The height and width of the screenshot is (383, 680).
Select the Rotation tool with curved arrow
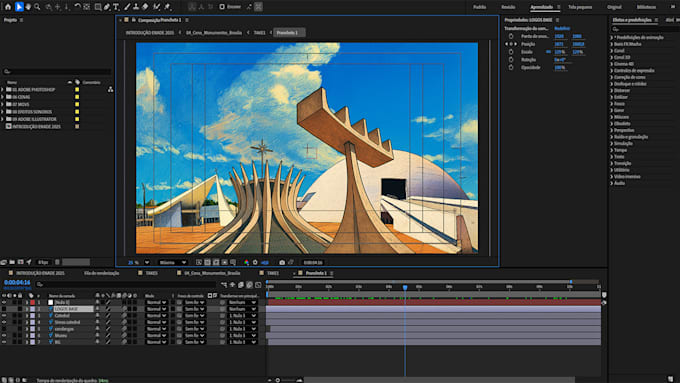[x=77, y=7]
